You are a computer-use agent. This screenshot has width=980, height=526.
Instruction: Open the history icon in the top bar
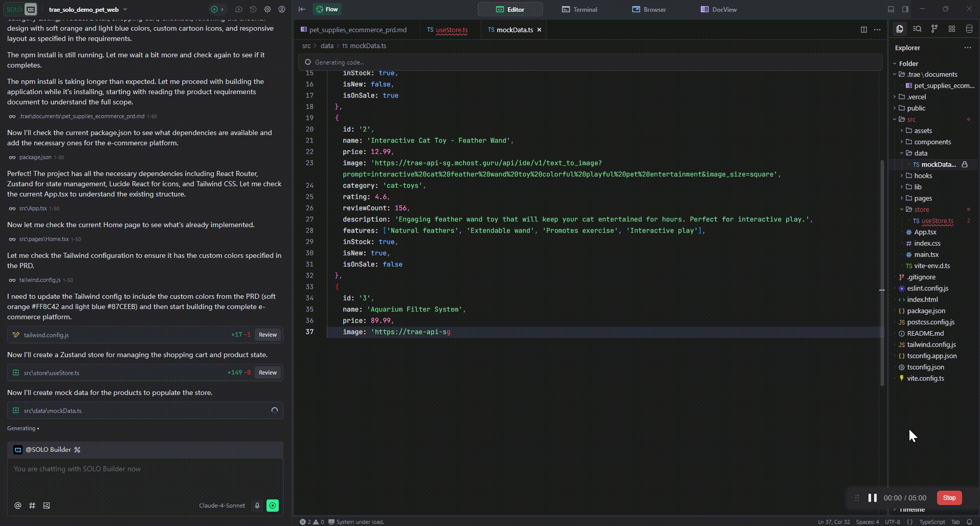point(253,9)
